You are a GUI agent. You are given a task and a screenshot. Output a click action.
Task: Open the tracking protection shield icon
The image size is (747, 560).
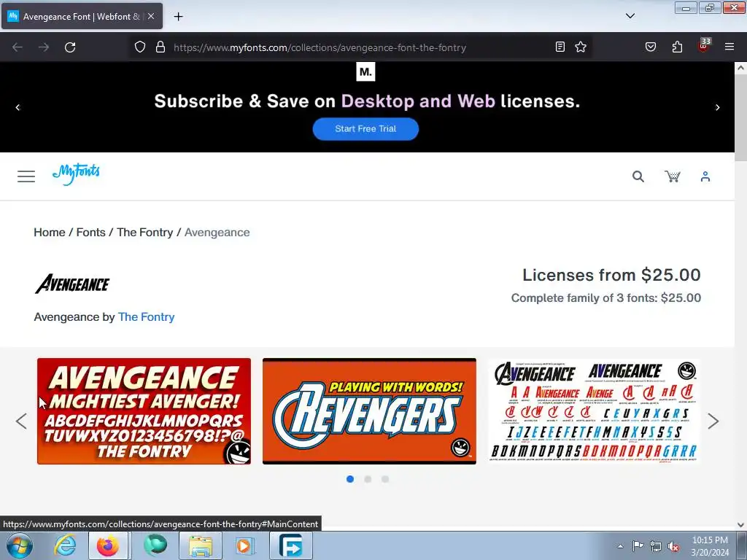click(x=139, y=47)
